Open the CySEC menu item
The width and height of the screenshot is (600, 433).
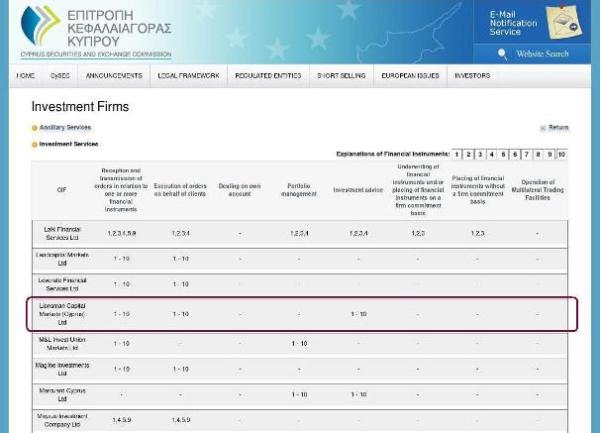tap(60, 76)
